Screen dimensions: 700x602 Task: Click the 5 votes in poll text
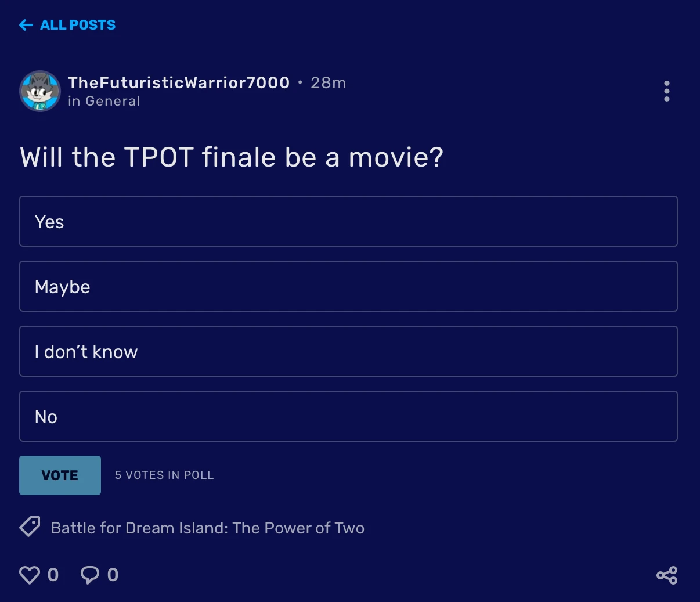tap(164, 475)
